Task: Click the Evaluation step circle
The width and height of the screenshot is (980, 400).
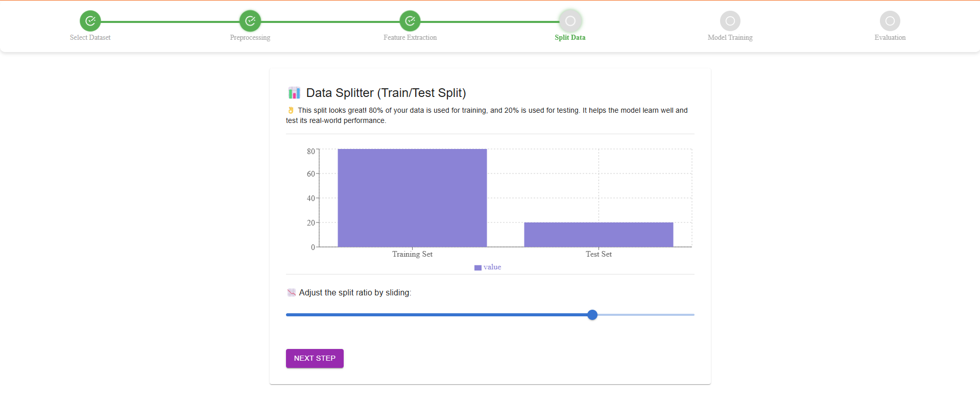Action: click(x=890, y=21)
